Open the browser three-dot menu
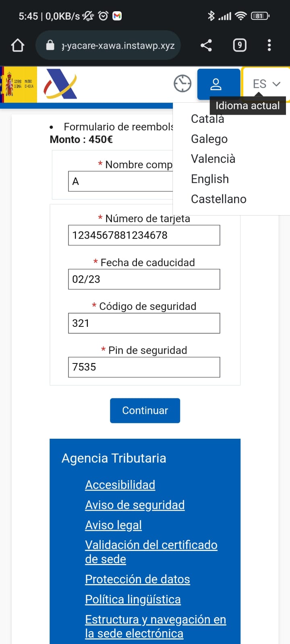The height and width of the screenshot is (644, 290). 269,45
